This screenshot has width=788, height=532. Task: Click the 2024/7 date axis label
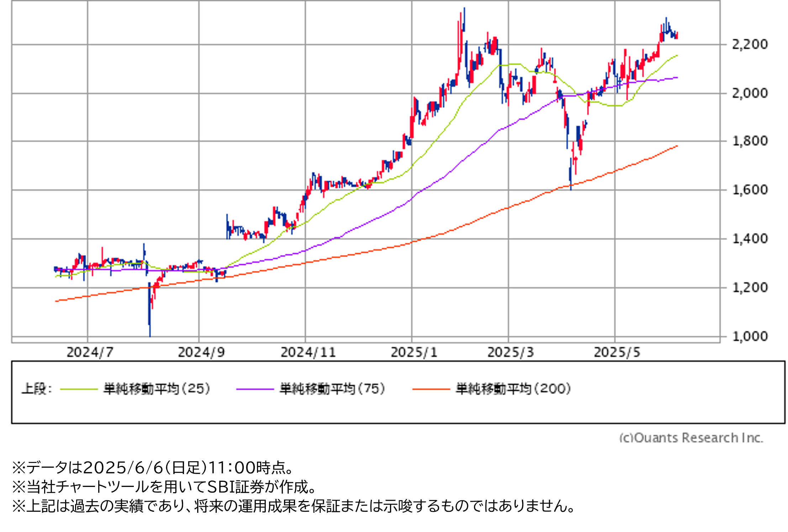click(x=90, y=352)
